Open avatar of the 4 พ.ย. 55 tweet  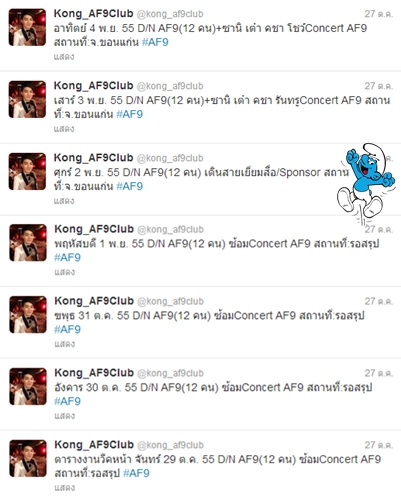point(27,27)
